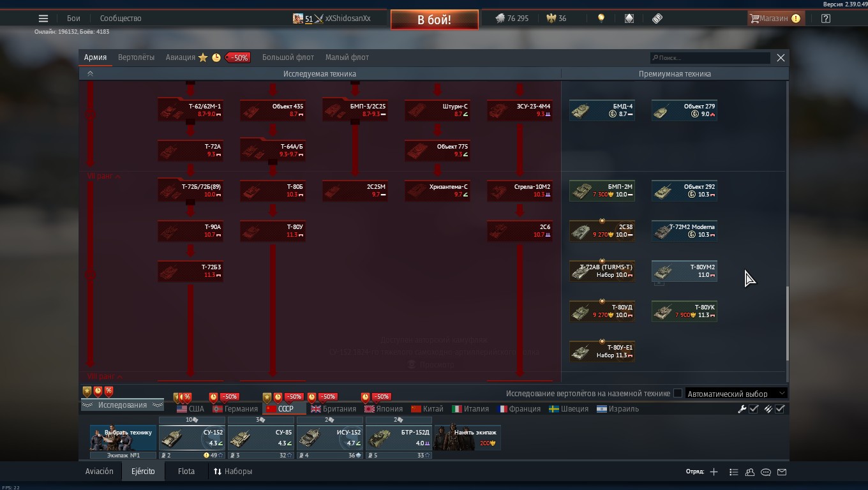
Task: Click the squadron crossed-swords icon by username
Action: pyautogui.click(x=319, y=19)
